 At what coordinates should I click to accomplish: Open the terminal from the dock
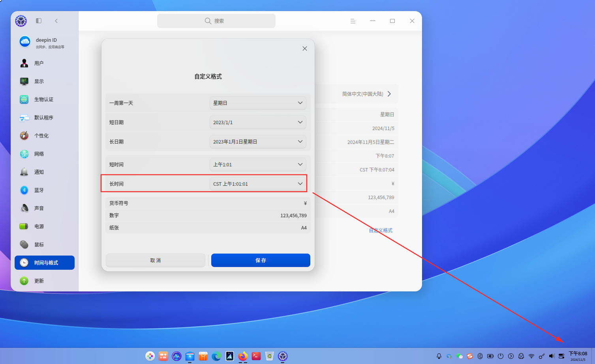coord(256,356)
